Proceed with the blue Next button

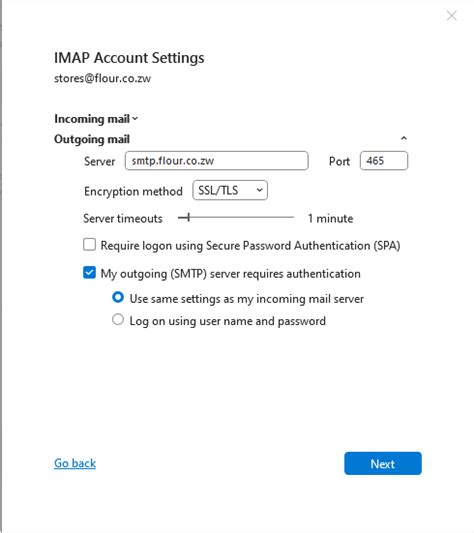[383, 463]
